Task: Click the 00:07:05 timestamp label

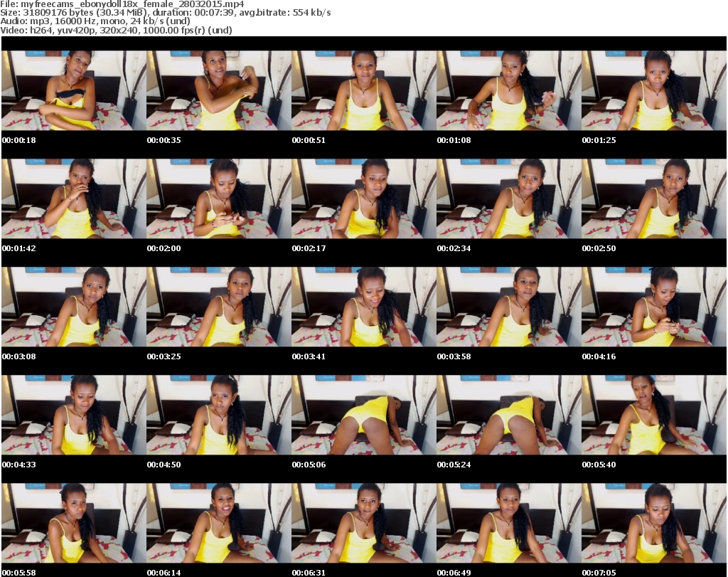Action: click(x=599, y=573)
